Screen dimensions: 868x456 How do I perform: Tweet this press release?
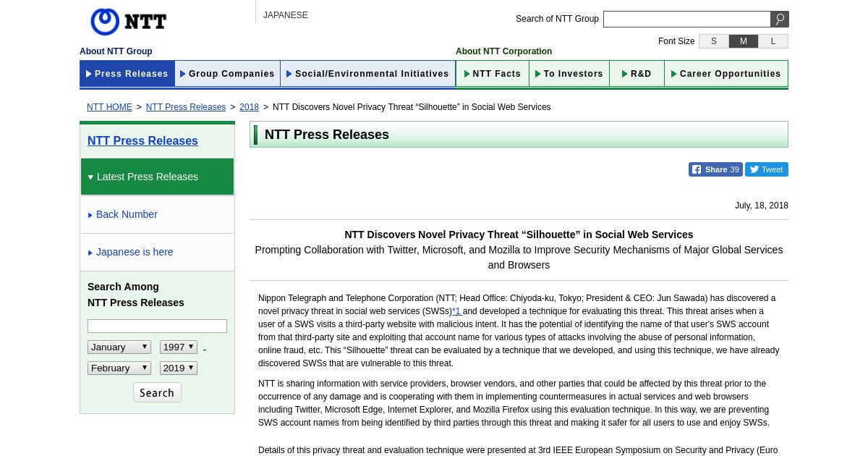(767, 169)
